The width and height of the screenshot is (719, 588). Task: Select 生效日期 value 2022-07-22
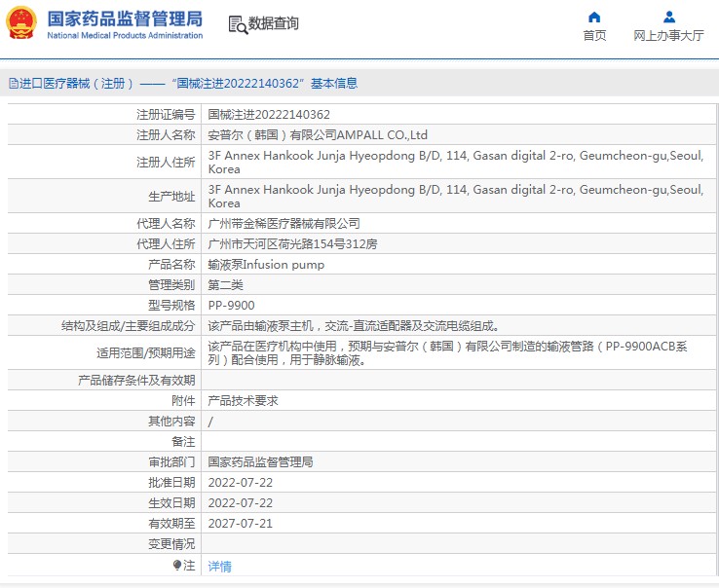click(241, 502)
